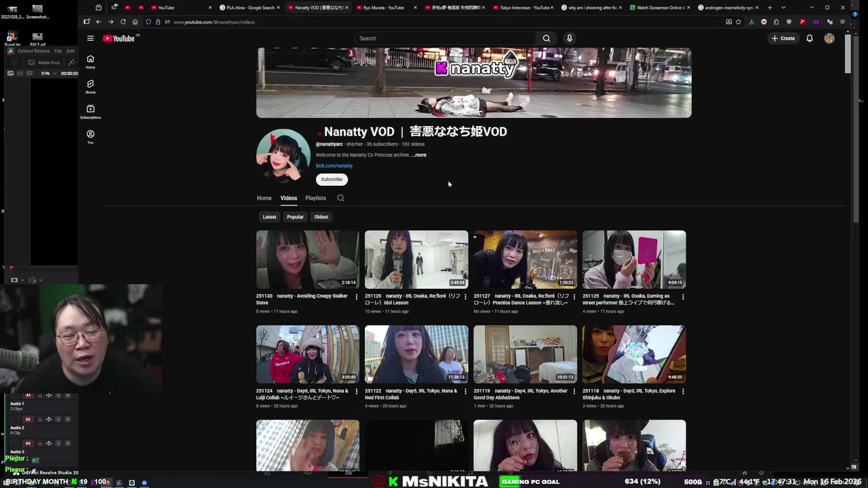This screenshot has height=488, width=868.
Task: Switch to the channel Home tab
Action: click(x=264, y=198)
